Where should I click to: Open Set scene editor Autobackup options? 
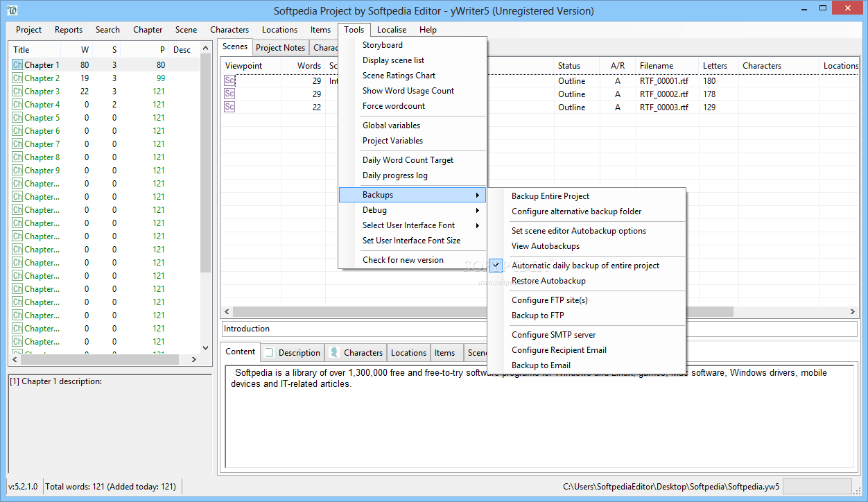587,231
